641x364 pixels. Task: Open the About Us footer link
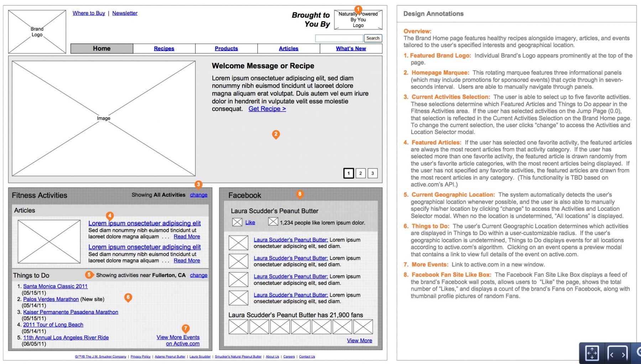272,357
